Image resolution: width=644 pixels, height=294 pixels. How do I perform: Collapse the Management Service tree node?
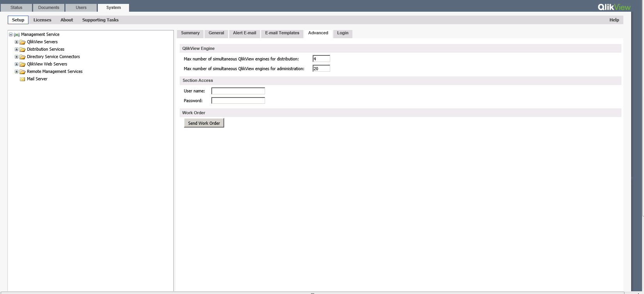(x=11, y=35)
